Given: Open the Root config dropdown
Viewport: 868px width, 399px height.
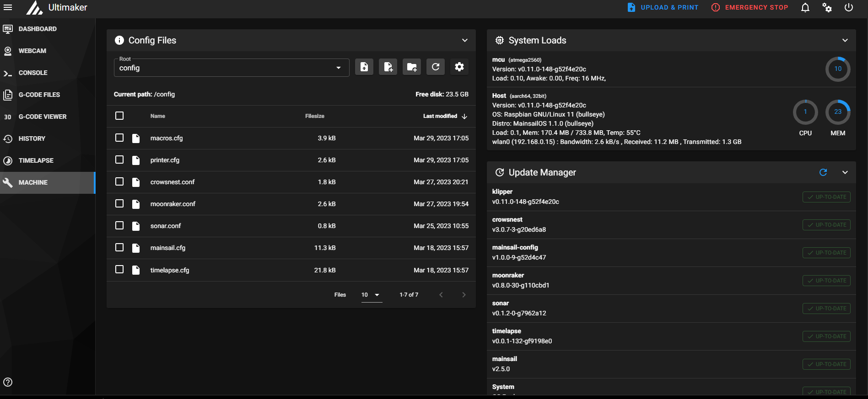Looking at the screenshot, I should pos(232,68).
